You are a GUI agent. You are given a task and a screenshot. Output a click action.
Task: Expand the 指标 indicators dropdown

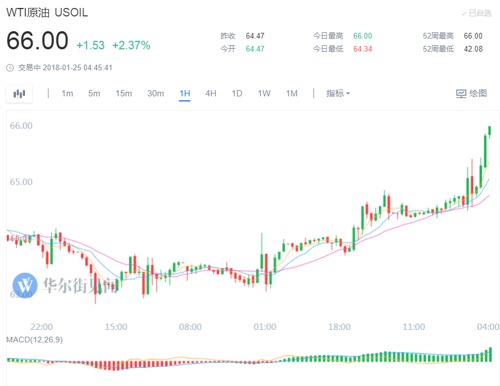tap(338, 93)
